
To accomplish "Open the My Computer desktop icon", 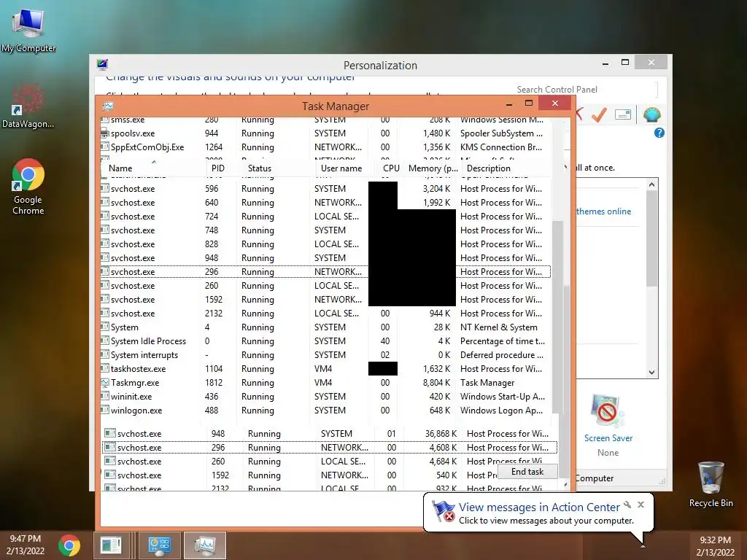I will [28, 29].
